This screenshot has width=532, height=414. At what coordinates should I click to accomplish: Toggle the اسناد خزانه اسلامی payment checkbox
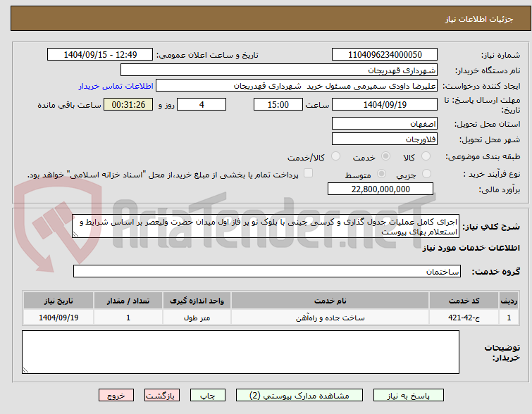[308, 173]
